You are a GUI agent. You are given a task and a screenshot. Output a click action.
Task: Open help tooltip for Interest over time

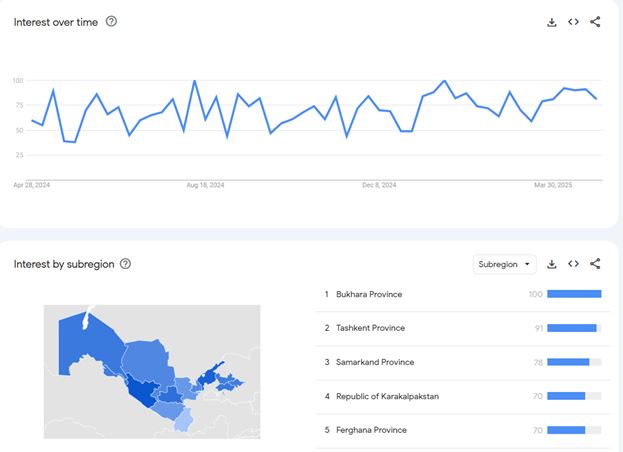click(111, 21)
